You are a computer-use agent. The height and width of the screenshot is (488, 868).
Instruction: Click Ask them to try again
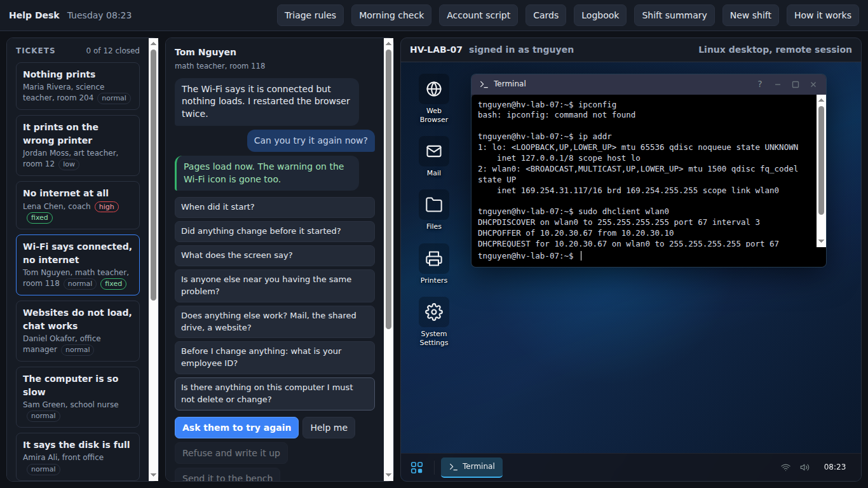click(x=236, y=428)
